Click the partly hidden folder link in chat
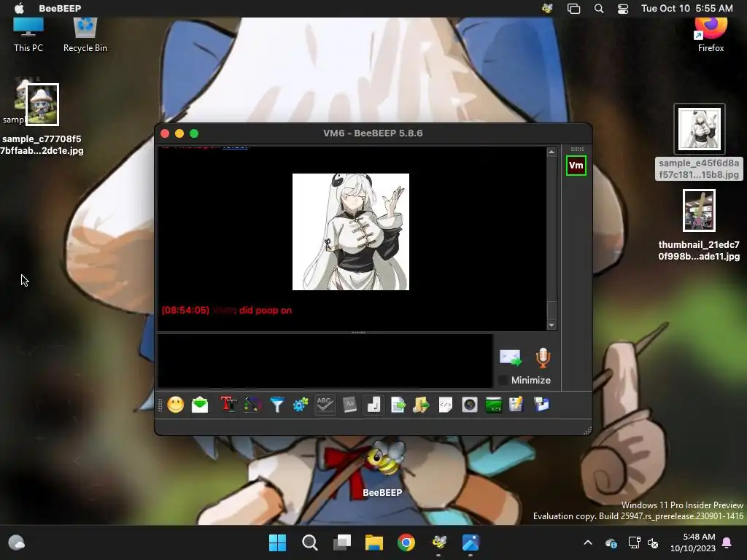This screenshot has width=747, height=560. (x=236, y=146)
